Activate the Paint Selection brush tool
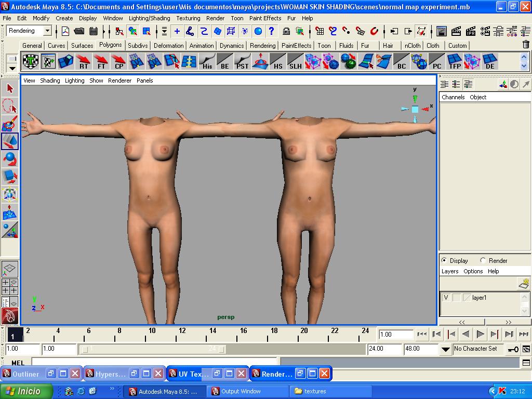Image resolution: width=532 pixels, height=399 pixels. 10,124
